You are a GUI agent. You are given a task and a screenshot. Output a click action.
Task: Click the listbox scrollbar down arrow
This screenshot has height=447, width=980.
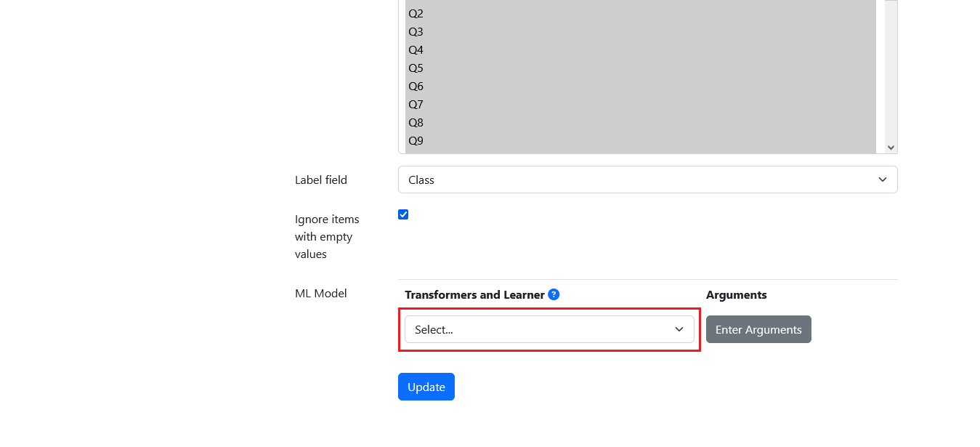891,147
